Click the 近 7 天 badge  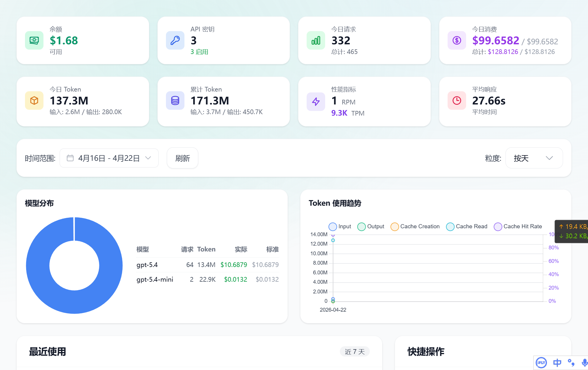coord(355,352)
